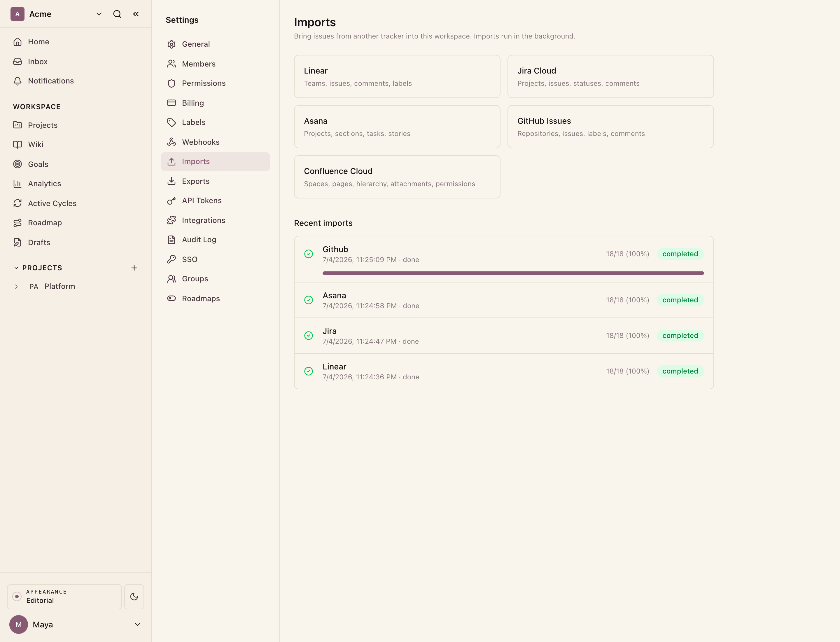840x642 pixels.
Task: Click completed badge on Github import
Action: 680,254
